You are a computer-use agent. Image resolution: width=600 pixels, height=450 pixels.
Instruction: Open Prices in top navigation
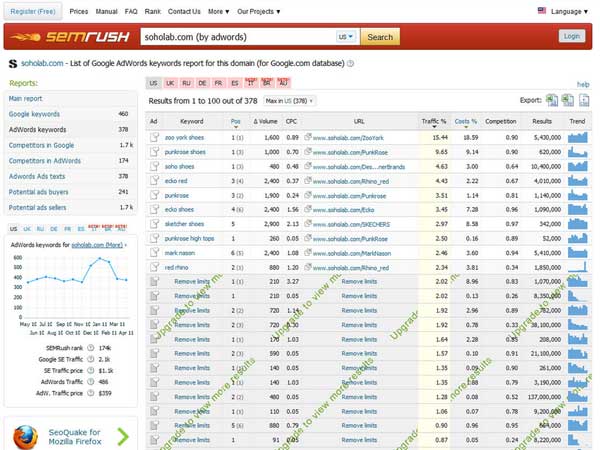79,11
